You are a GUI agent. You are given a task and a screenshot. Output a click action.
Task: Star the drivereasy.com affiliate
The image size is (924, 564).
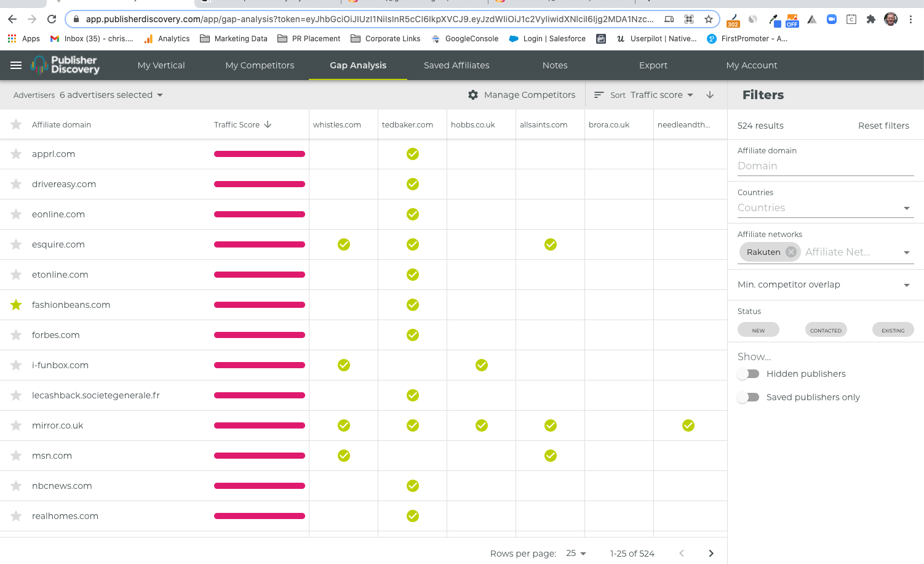click(16, 184)
